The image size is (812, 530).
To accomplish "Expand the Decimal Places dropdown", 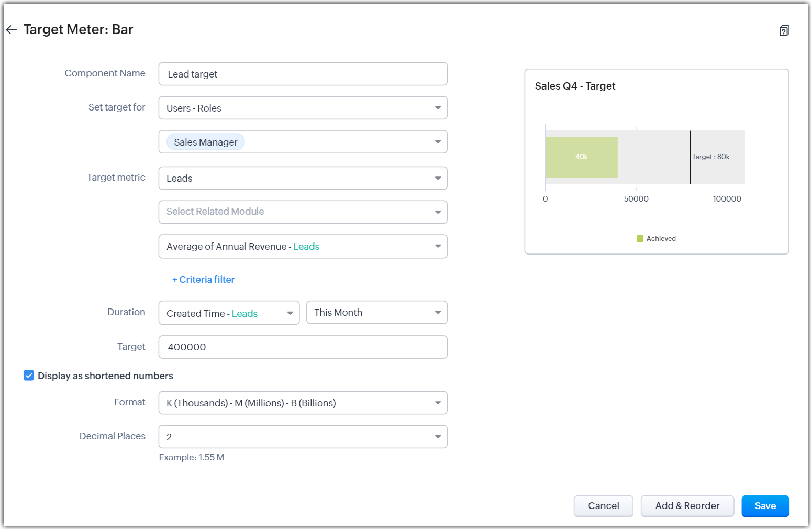I will 303,437.
